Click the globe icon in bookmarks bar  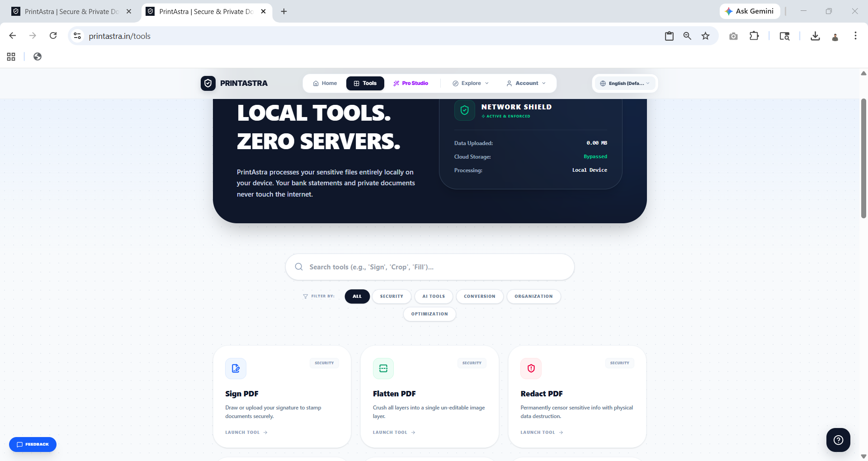click(38, 56)
